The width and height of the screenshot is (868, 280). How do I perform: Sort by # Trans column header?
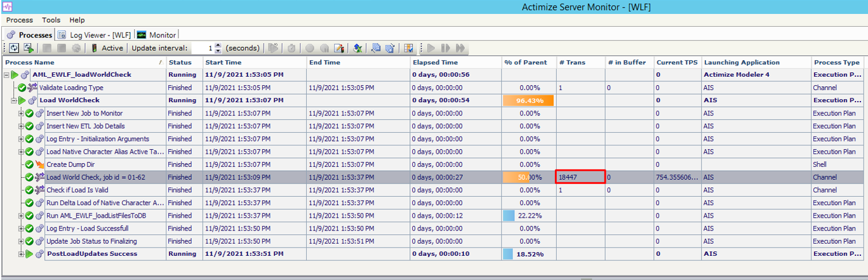(580, 62)
